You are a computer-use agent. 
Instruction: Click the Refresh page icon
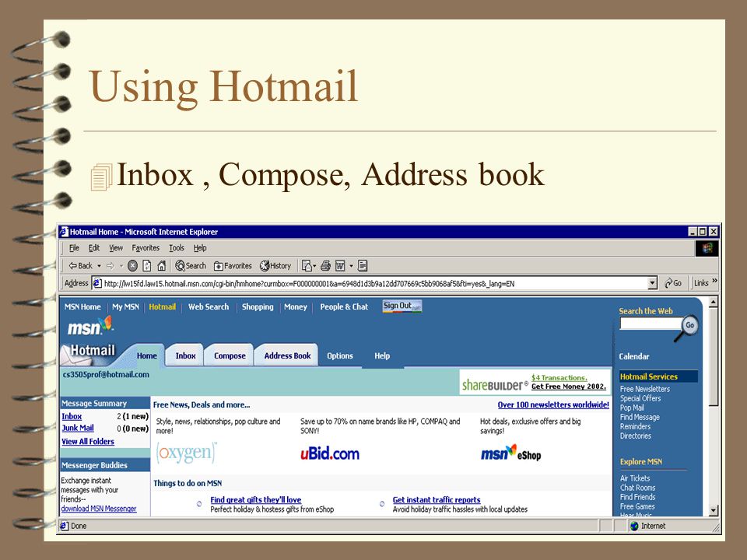click(x=147, y=266)
